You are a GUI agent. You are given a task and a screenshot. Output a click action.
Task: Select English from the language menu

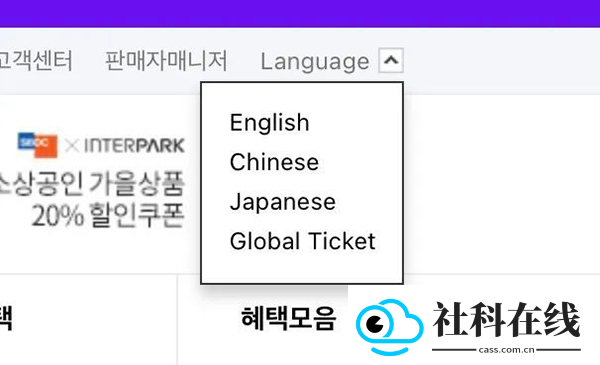pyautogui.click(x=269, y=123)
